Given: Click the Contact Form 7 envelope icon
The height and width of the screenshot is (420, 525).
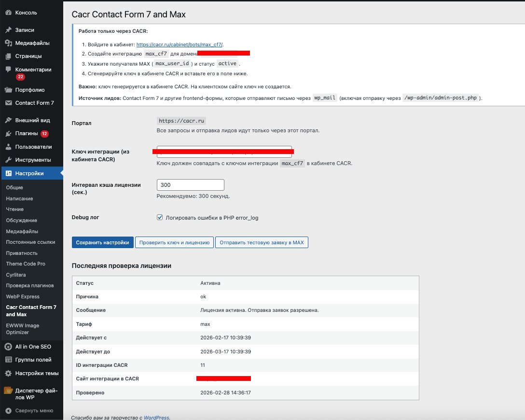Looking at the screenshot, I should (8, 103).
